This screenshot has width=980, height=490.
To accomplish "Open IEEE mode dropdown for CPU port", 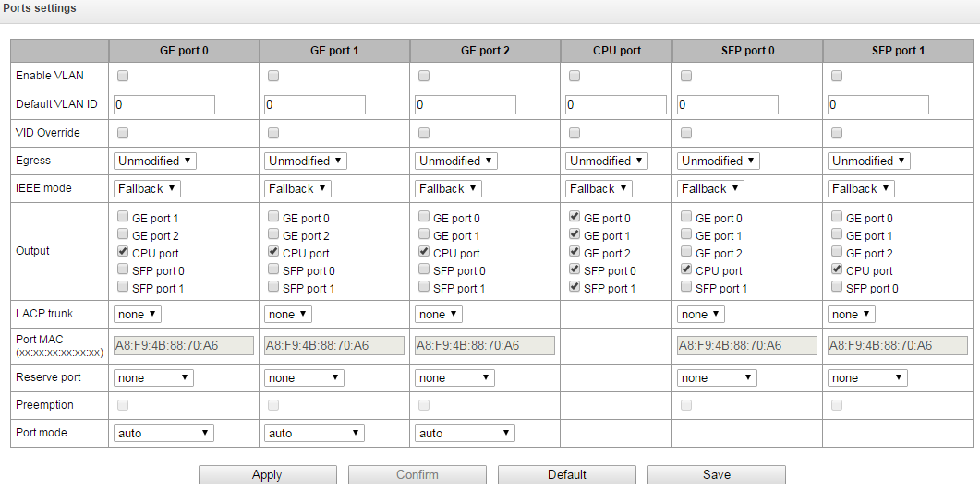I will click(599, 188).
